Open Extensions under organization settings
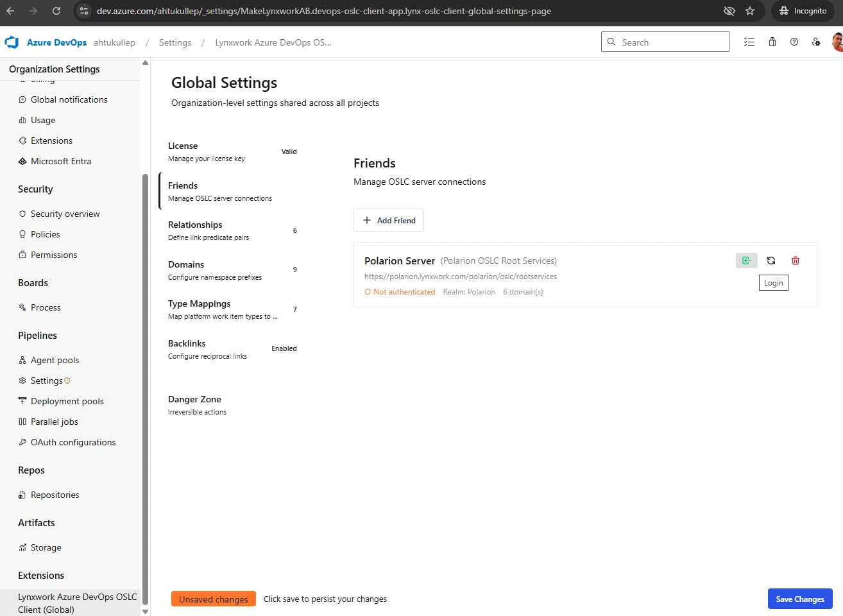Image resolution: width=843 pixels, height=616 pixels. 51,141
